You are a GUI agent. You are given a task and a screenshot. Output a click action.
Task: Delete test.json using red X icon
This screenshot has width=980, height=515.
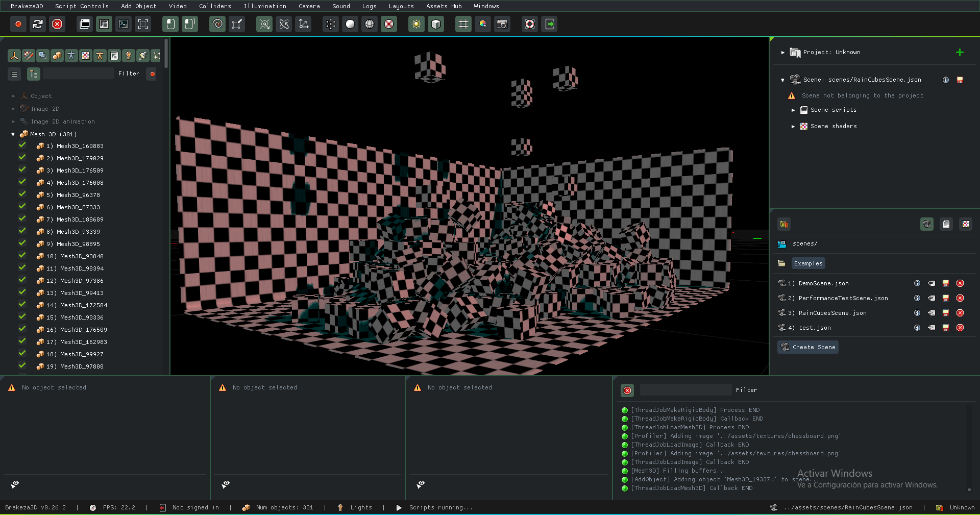[x=960, y=328]
